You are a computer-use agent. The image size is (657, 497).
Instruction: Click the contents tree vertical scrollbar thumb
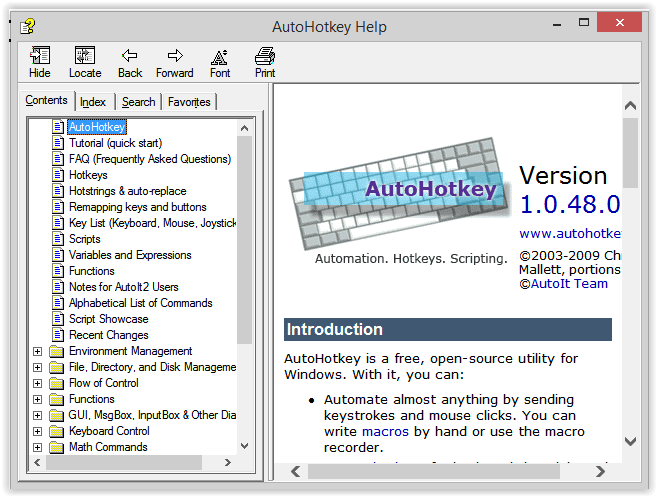[x=245, y=240]
